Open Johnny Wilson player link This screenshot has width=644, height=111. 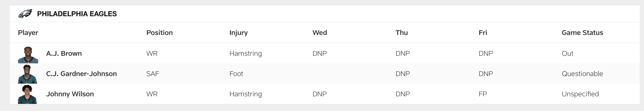[70, 94]
